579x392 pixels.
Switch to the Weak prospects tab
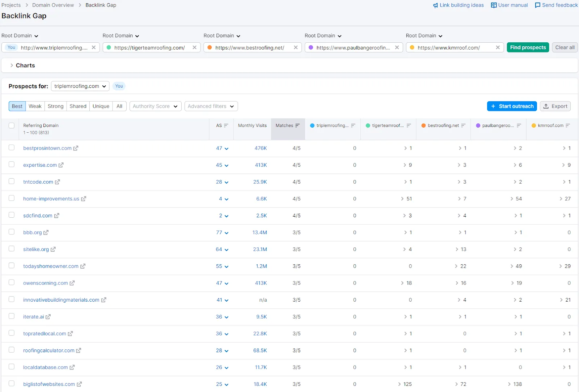(35, 106)
